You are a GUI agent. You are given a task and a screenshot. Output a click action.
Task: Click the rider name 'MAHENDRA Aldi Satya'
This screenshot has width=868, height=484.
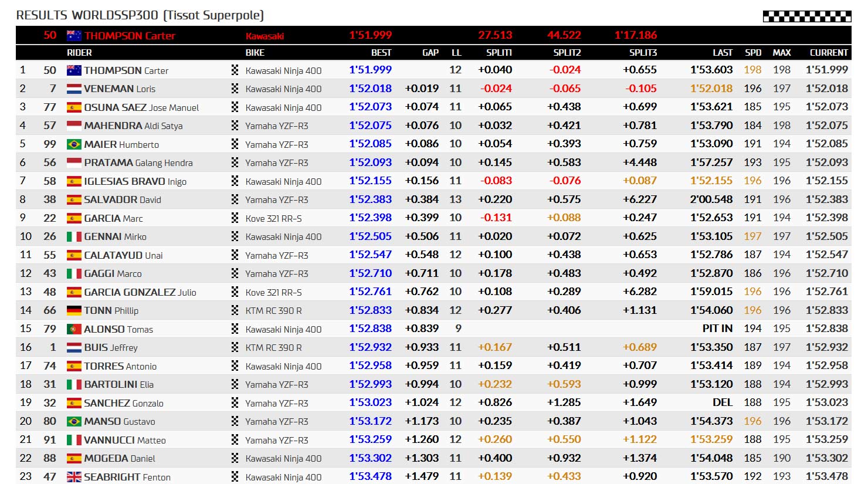(x=133, y=126)
